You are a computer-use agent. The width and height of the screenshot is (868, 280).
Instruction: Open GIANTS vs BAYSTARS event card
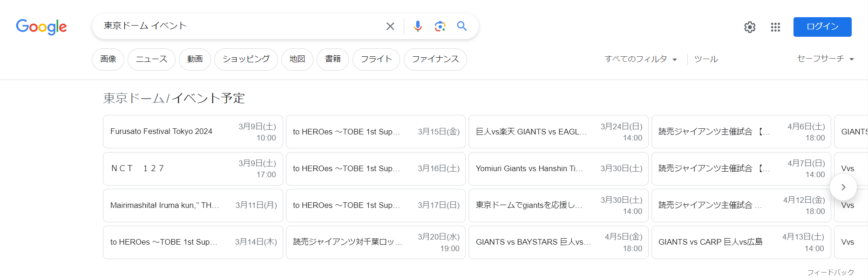[558, 242]
